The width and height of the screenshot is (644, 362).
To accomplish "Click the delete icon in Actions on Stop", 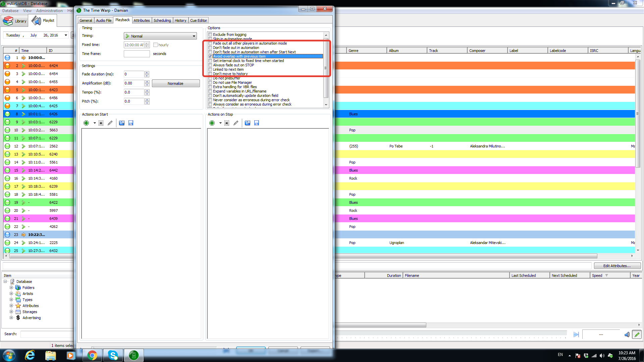I will pos(227,123).
